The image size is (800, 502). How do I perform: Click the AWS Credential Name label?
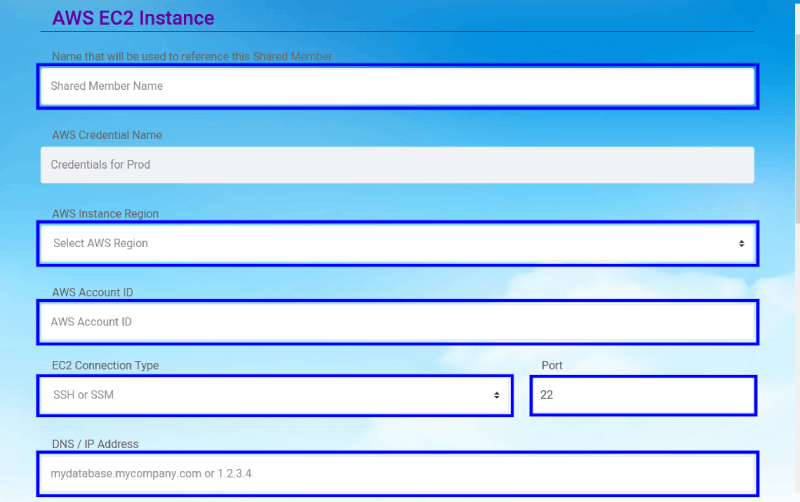click(107, 135)
